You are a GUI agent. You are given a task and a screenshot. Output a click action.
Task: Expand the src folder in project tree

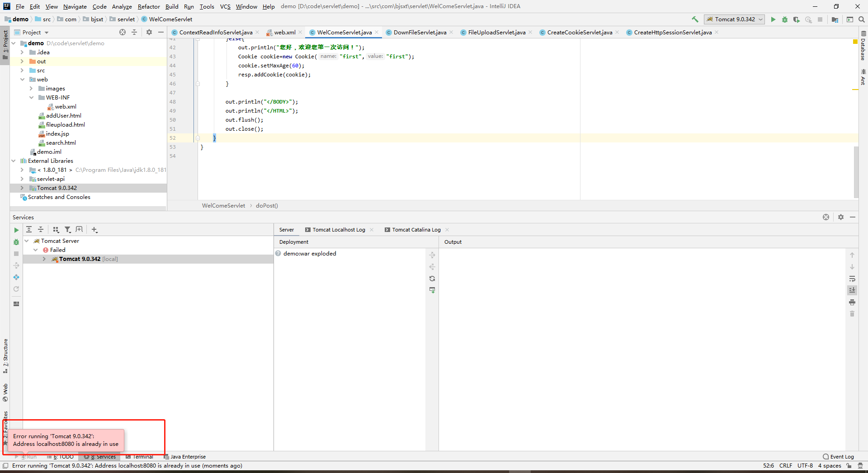click(x=22, y=71)
